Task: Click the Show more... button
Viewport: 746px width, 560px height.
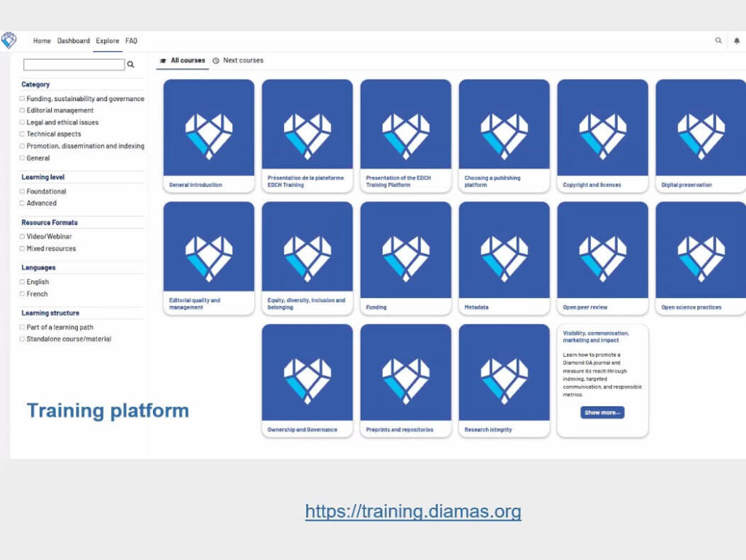Action: [602, 413]
